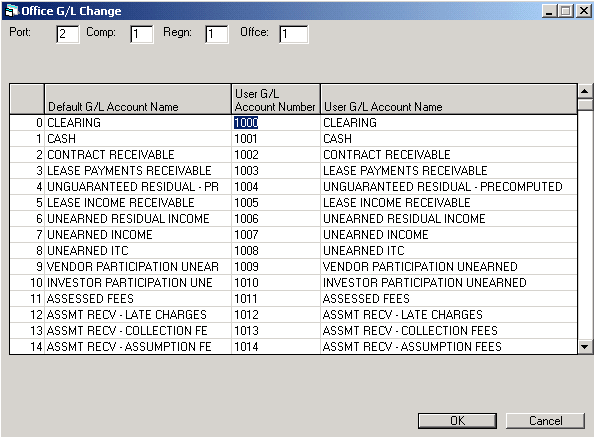594x437 pixels.
Task: Select user name UNEARNED ITC cell
Action: pos(449,250)
